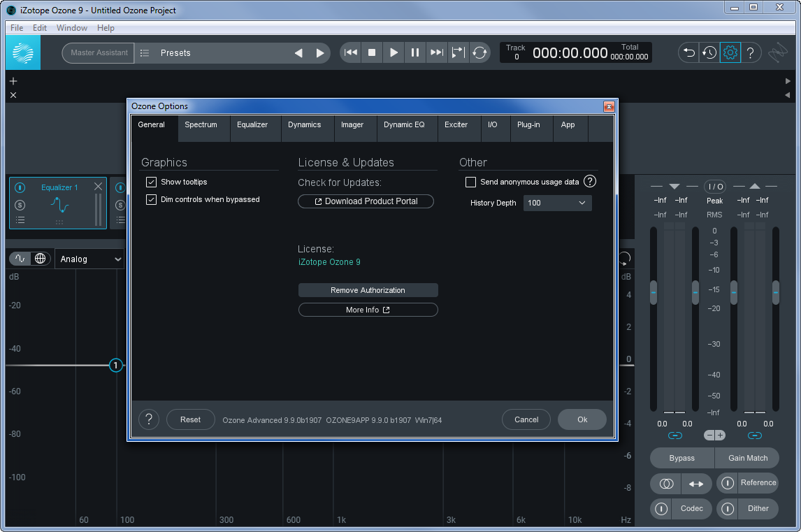Toggle the Bypass button
This screenshot has height=532, width=801.
pos(682,458)
